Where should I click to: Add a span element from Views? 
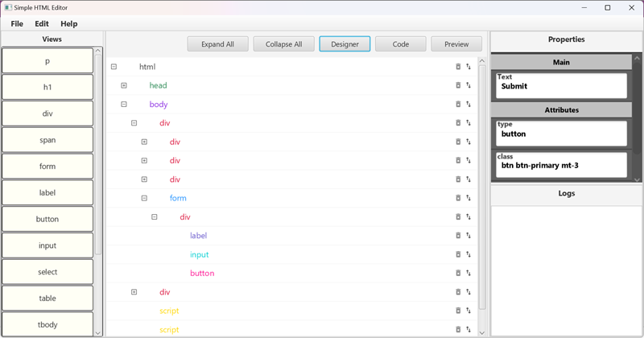47,140
